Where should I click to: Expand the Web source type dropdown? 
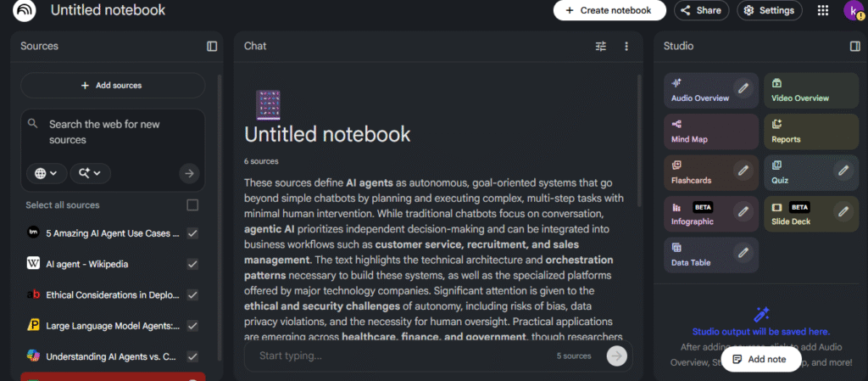(x=46, y=173)
